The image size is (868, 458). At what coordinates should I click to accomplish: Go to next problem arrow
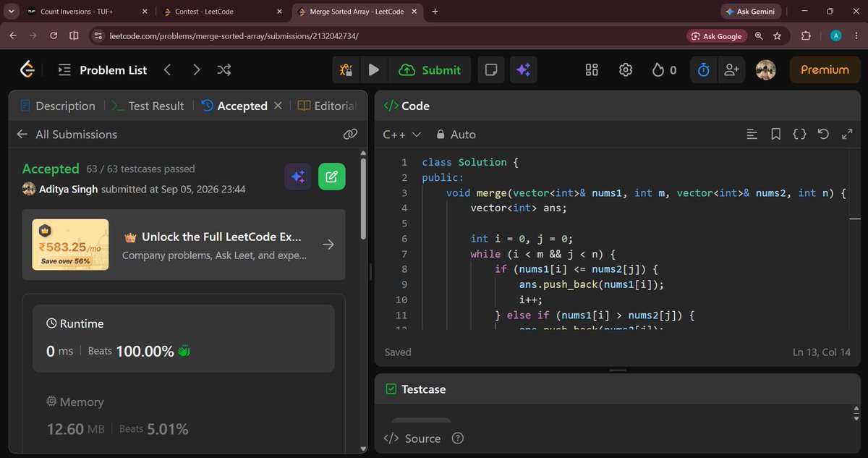coord(196,70)
